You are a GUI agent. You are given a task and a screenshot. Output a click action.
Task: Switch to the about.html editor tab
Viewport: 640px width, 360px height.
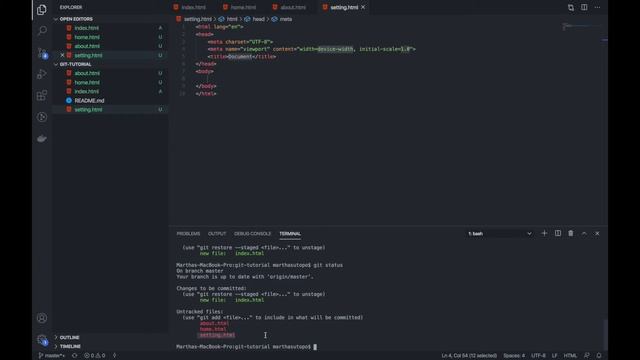pyautogui.click(x=289, y=7)
